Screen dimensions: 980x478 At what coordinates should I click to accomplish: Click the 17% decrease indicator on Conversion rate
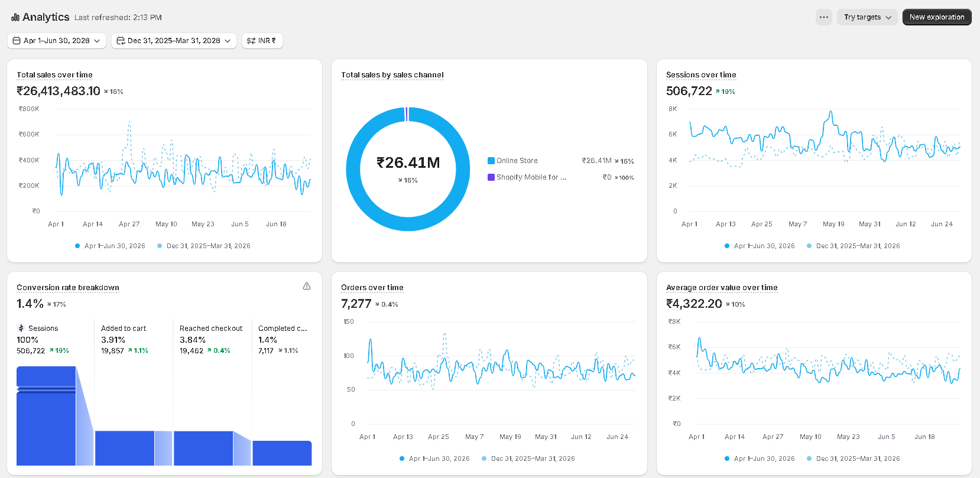coord(57,304)
